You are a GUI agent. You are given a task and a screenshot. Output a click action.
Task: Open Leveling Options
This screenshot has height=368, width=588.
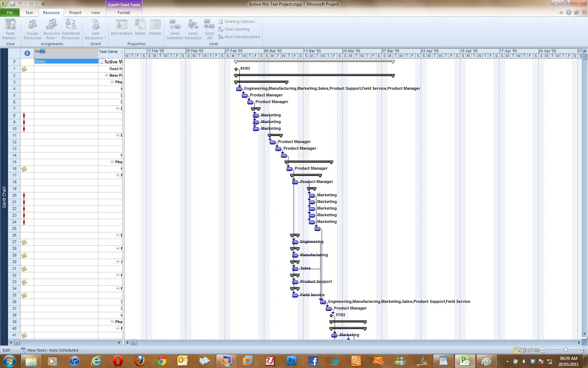point(237,21)
